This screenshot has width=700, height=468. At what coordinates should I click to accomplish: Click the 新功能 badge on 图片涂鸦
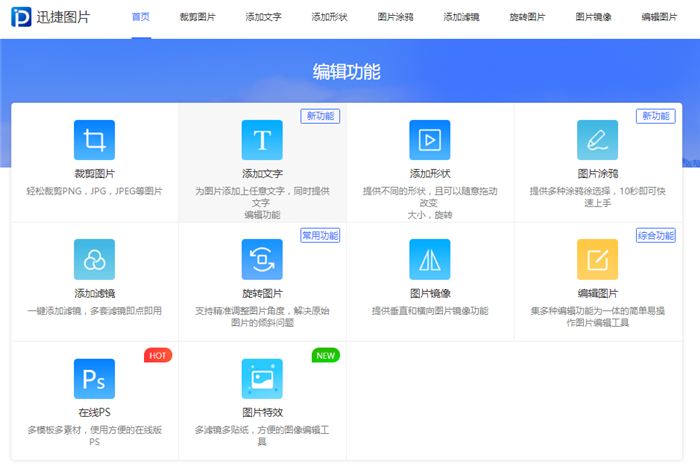coord(656,116)
